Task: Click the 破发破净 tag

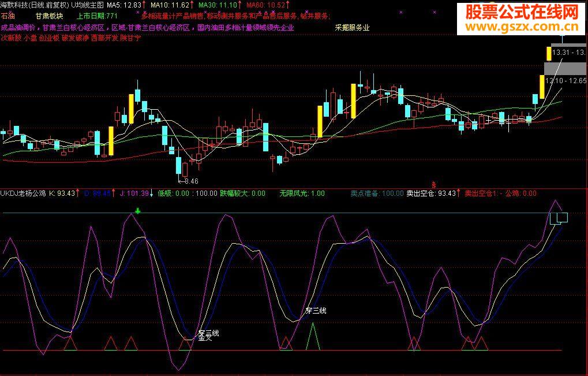Action: (x=76, y=38)
